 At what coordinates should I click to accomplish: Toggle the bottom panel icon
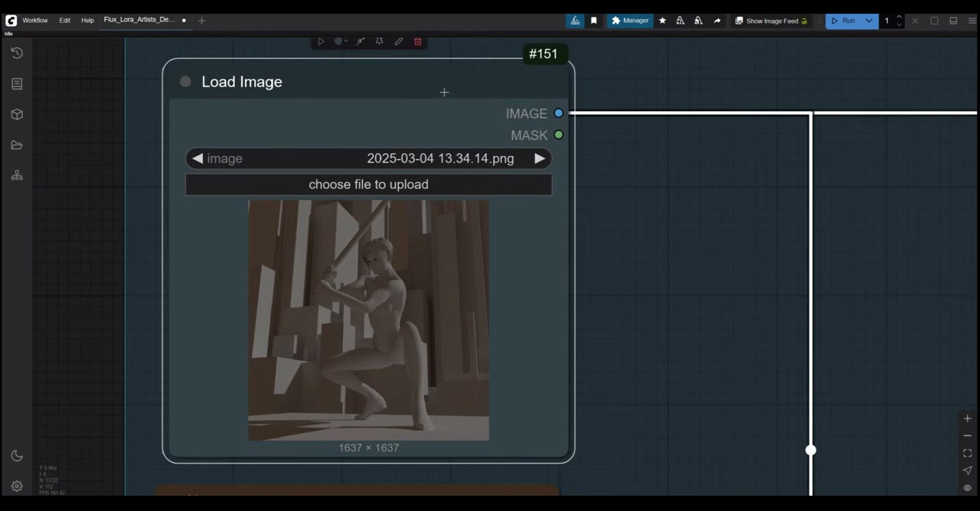click(953, 21)
